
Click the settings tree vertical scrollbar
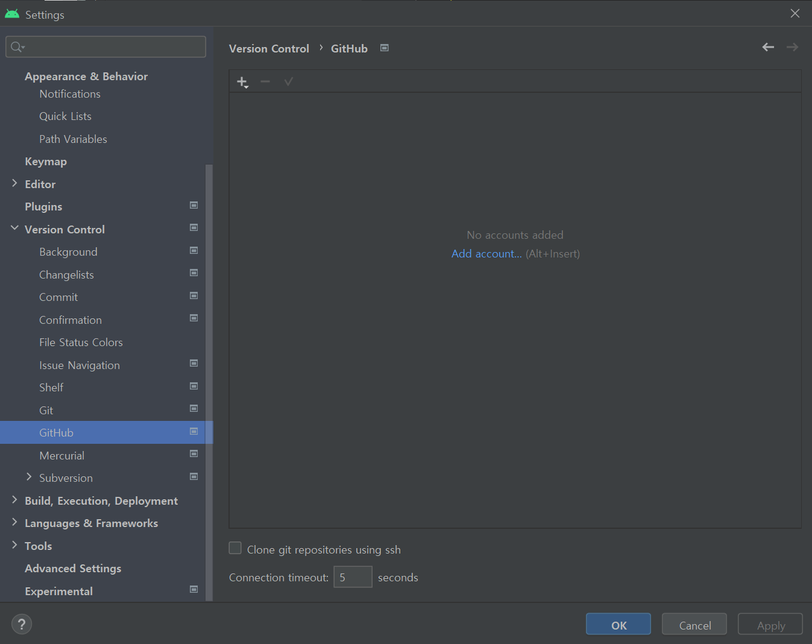(x=209, y=382)
